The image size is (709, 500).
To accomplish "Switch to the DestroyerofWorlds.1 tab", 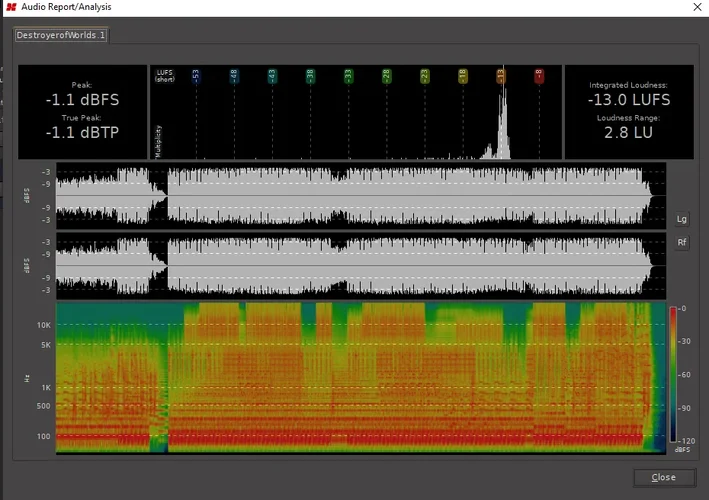I will coord(61,35).
